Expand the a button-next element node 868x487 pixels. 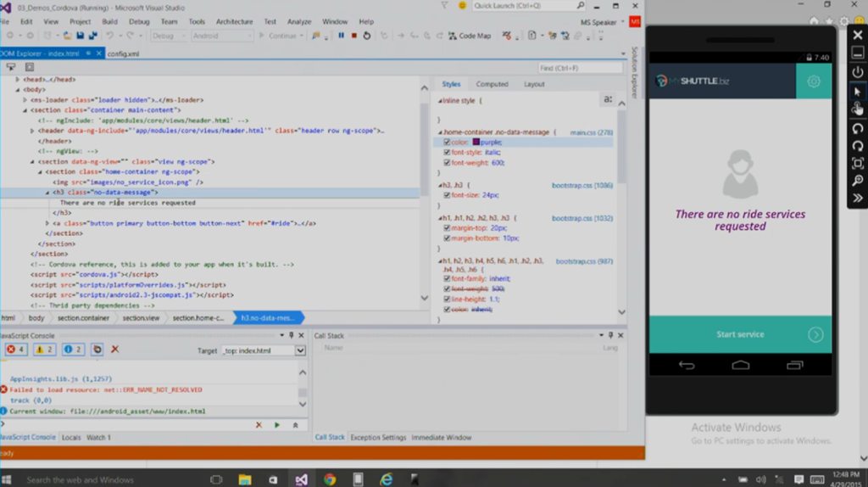coord(47,223)
